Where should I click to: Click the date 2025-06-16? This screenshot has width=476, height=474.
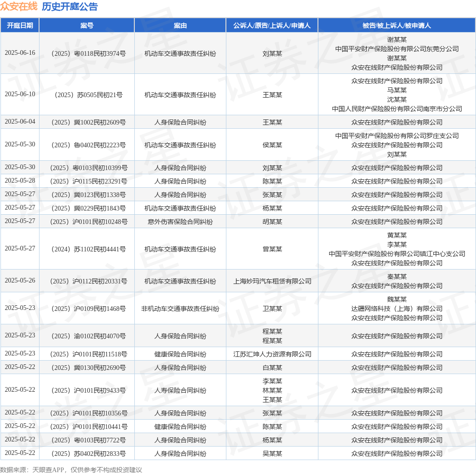coord(20,53)
